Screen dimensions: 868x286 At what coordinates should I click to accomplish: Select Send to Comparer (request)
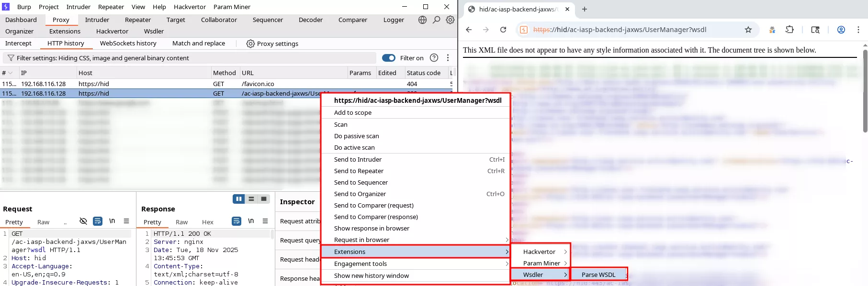415,205
